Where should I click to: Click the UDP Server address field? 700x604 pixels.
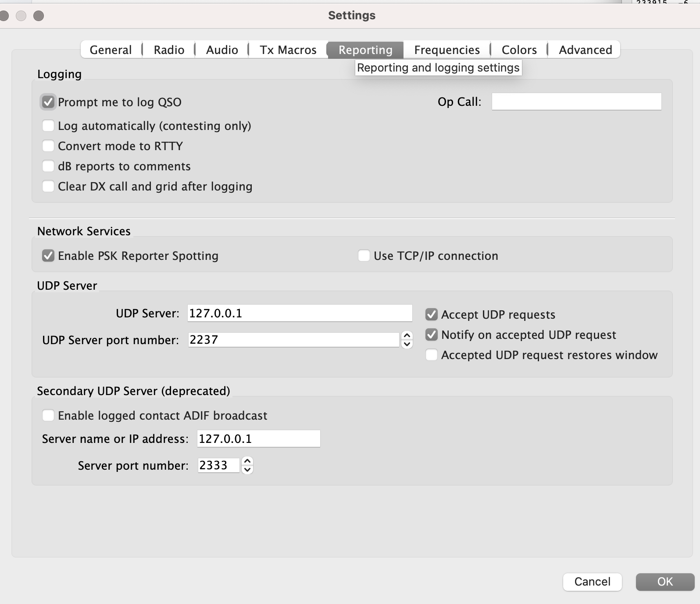pyautogui.click(x=300, y=313)
